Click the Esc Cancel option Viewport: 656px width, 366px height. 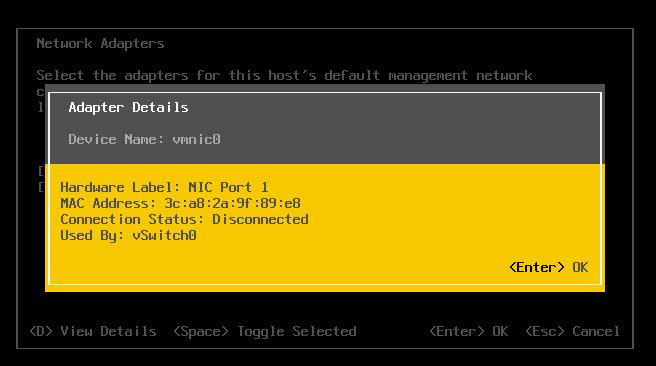(x=573, y=331)
